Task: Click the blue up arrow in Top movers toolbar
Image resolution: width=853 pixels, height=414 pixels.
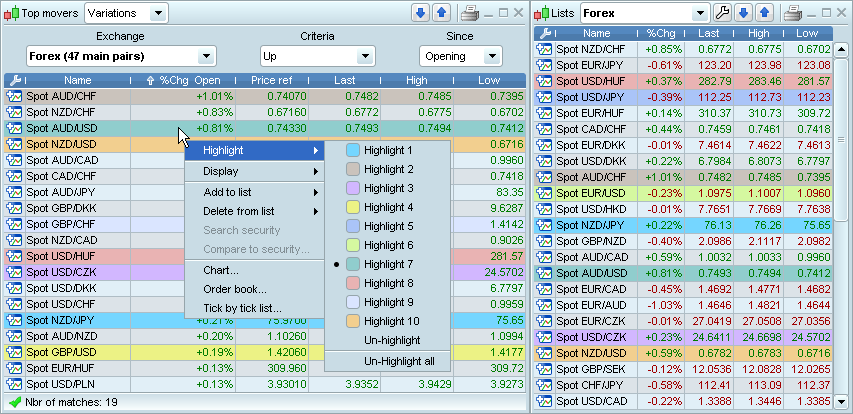Action: point(441,13)
